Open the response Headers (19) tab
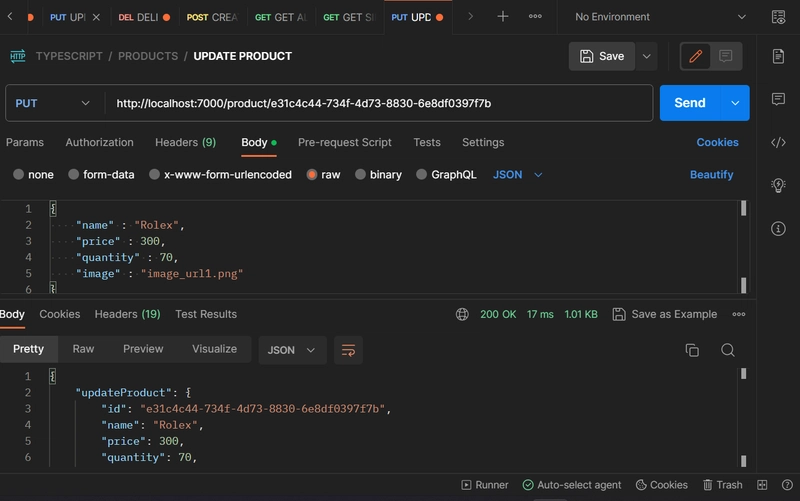This screenshot has width=800, height=501. pyautogui.click(x=128, y=314)
